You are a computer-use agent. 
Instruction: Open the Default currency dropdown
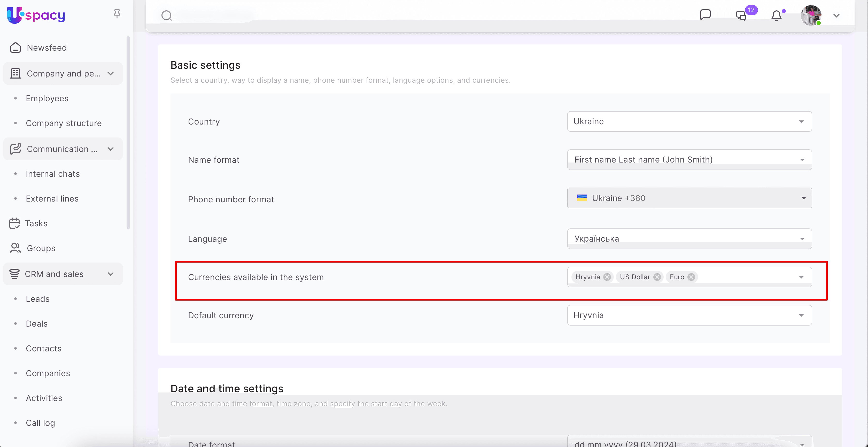pos(689,315)
